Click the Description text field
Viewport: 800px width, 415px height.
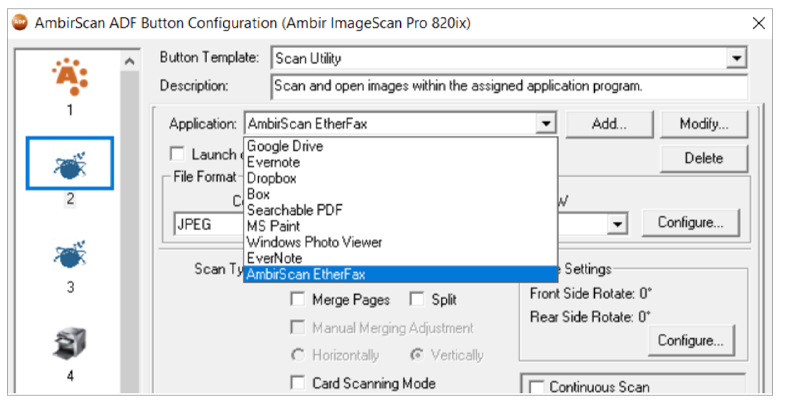click(509, 86)
